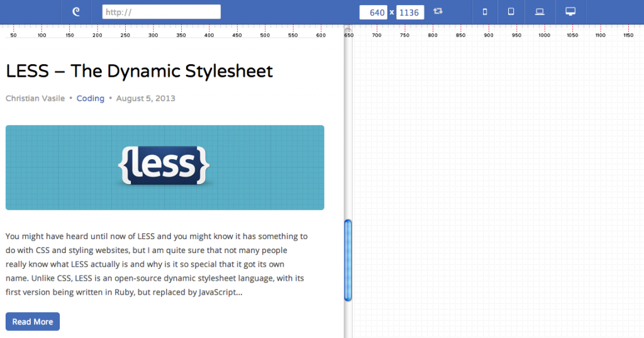Click the author name Christian Vasile
The image size is (644, 338).
coord(35,98)
